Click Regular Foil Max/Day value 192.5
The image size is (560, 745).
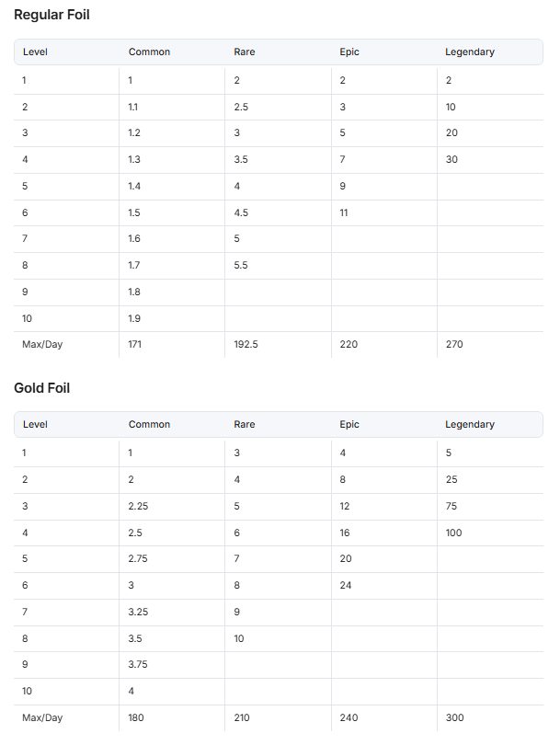246,345
